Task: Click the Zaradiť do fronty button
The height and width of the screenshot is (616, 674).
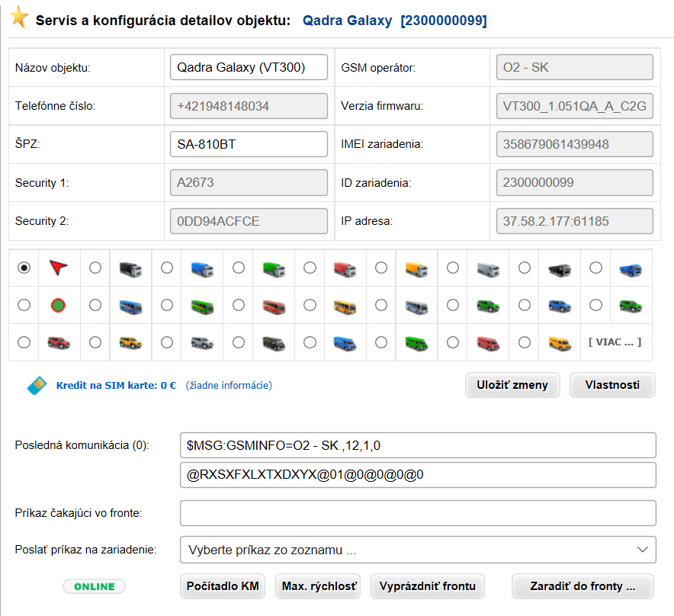Action: coord(583,586)
